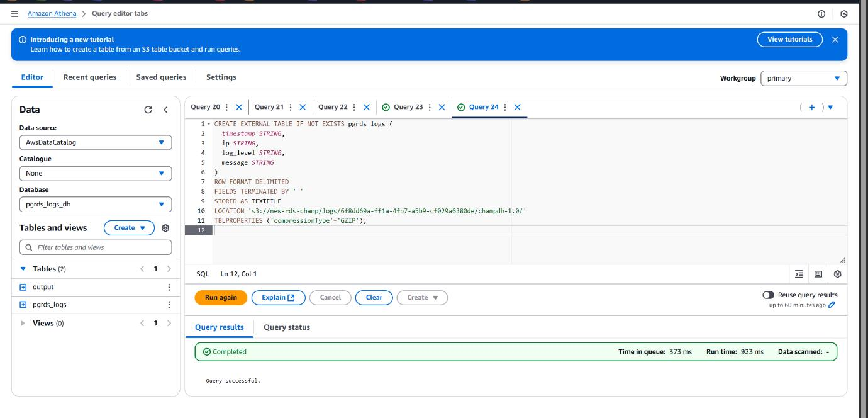
Task: Open the Query 20 tab options menu
Action: point(226,107)
